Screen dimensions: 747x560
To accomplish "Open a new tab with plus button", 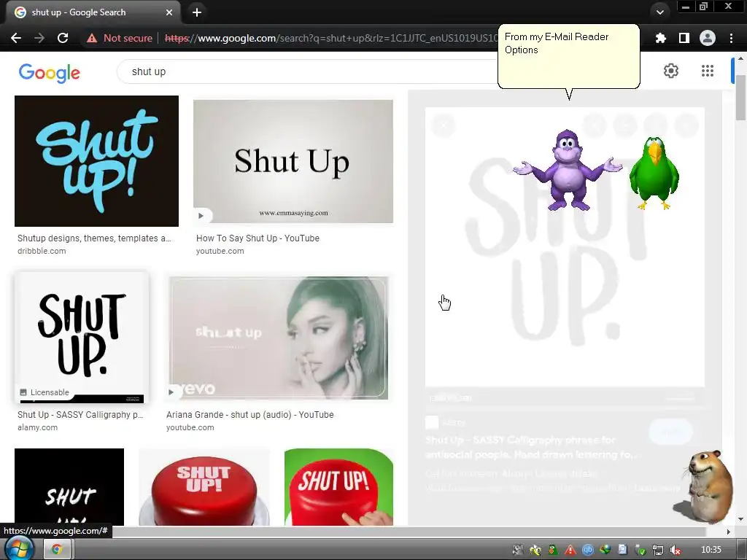I will (197, 12).
